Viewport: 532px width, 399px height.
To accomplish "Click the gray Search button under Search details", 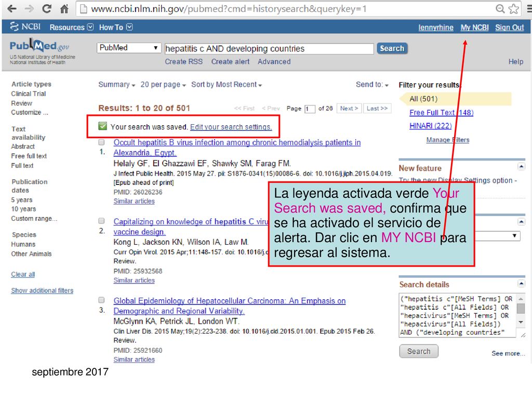I will click(x=419, y=351).
